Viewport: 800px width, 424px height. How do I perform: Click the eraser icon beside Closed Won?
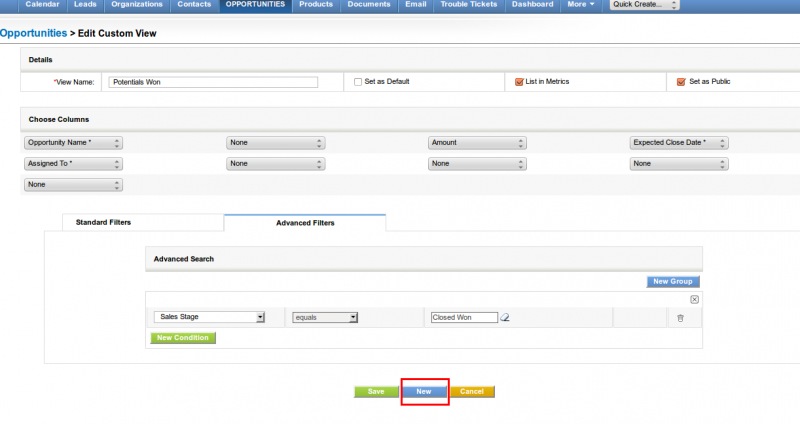(x=505, y=318)
